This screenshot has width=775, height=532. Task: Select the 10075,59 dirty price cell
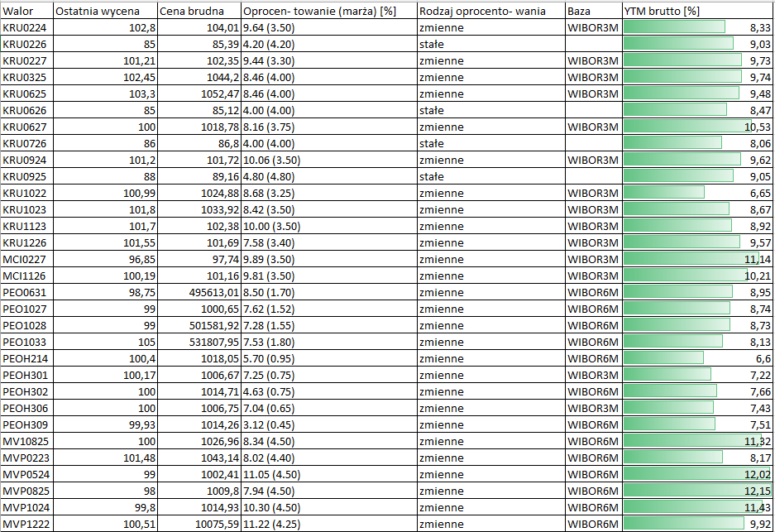point(199,524)
